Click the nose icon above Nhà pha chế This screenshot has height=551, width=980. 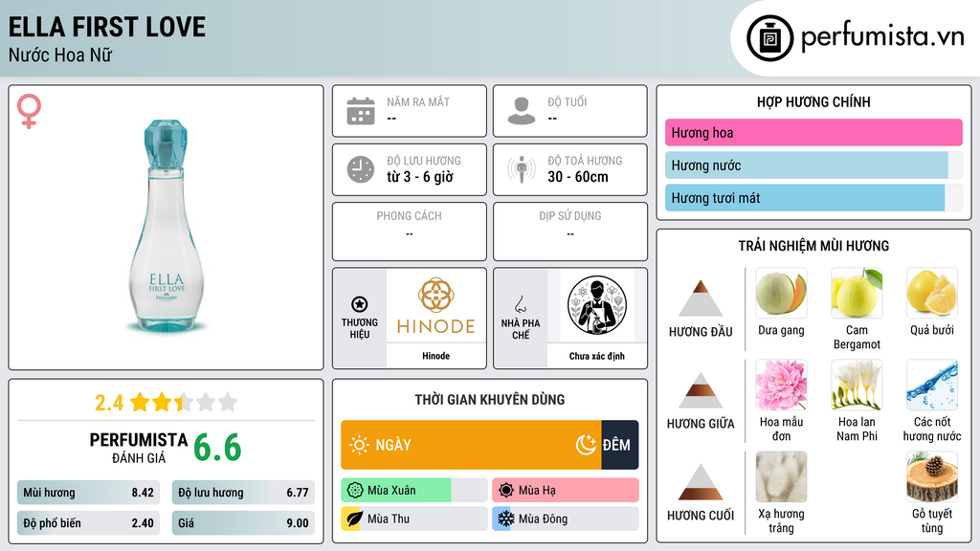520,304
